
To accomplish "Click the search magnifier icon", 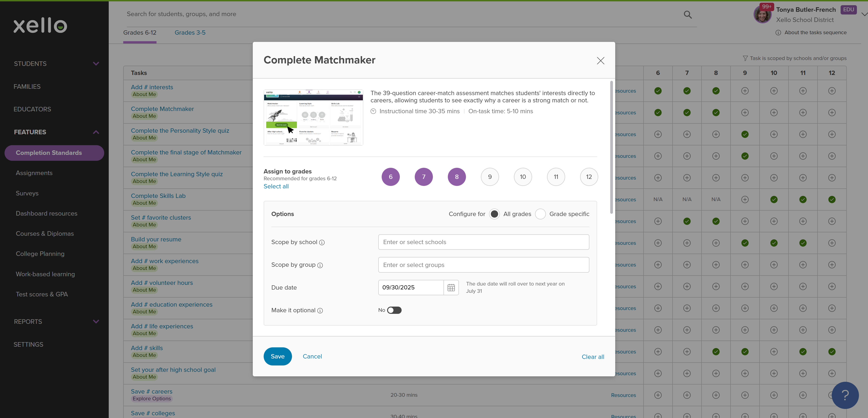I will point(688,14).
